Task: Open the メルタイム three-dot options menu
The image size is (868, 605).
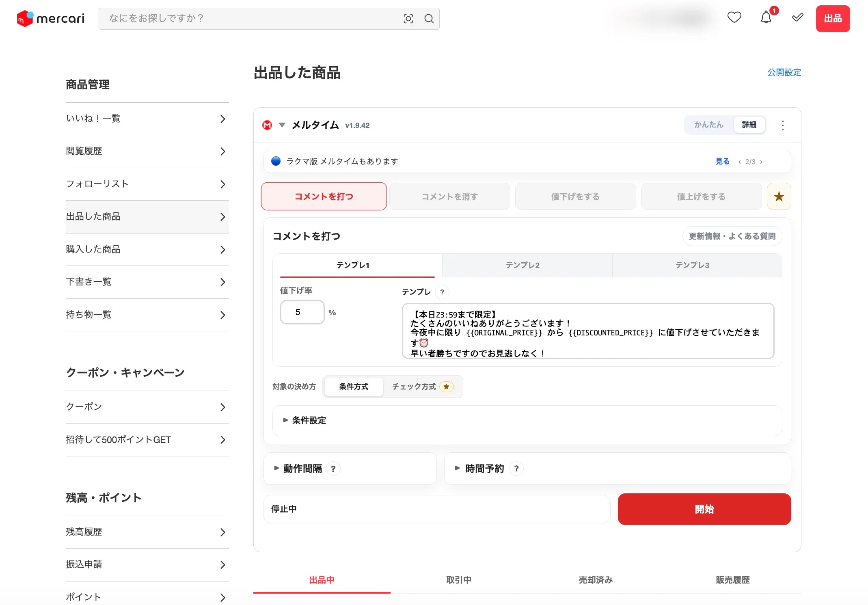Action: [x=783, y=125]
